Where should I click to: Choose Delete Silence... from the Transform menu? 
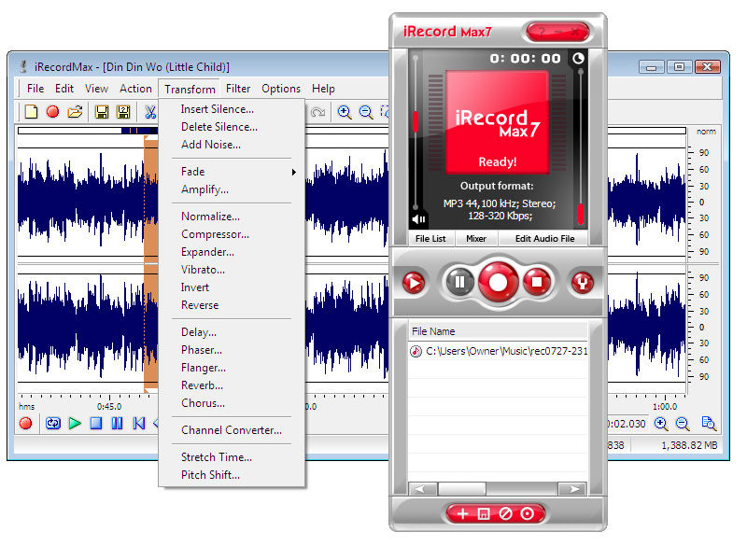[232, 127]
